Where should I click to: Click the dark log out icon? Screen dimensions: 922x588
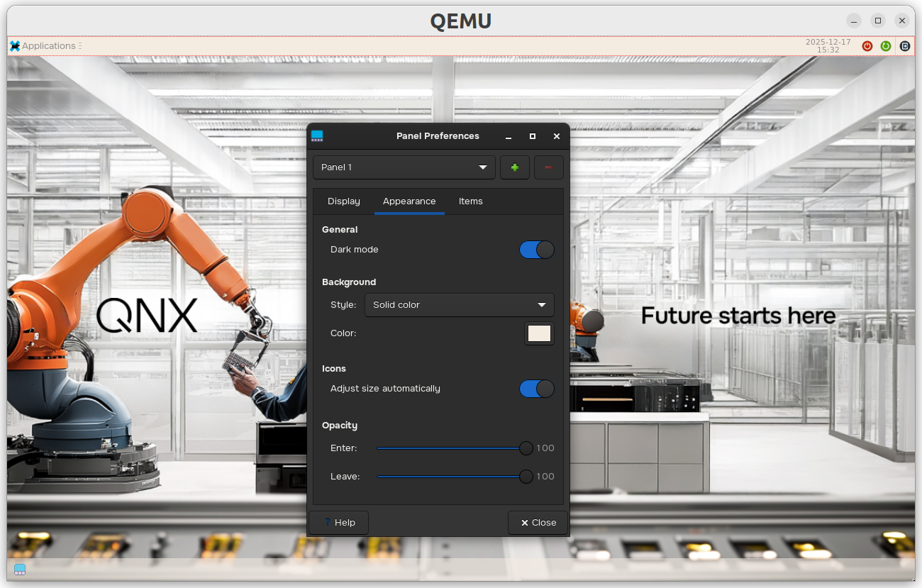905,46
